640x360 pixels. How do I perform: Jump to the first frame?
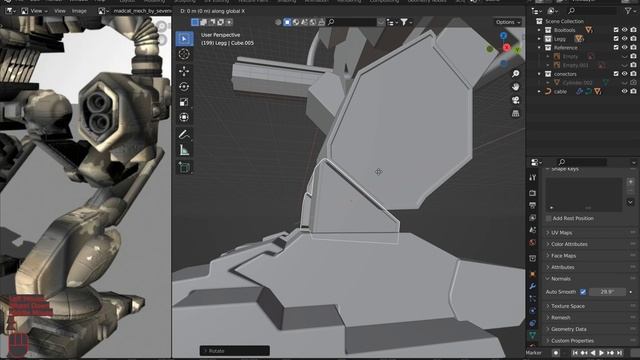click(575, 353)
